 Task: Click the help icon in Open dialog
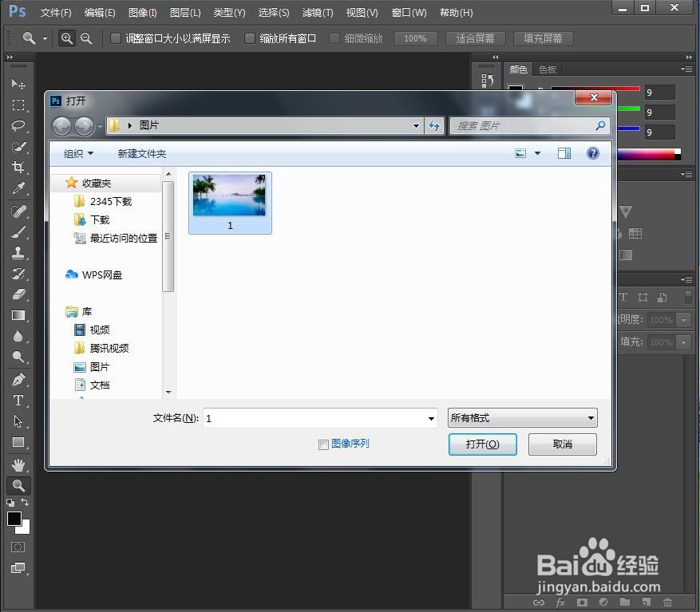592,153
